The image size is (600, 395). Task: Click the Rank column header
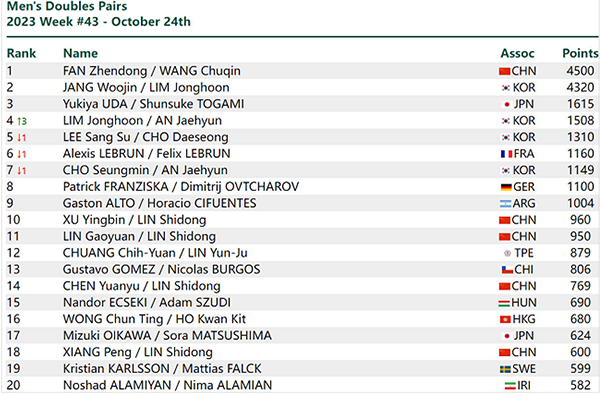click(21, 53)
